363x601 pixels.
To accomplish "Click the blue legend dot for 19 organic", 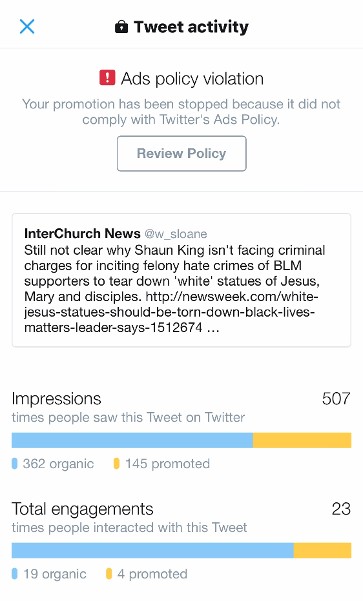I will click(x=15, y=574).
